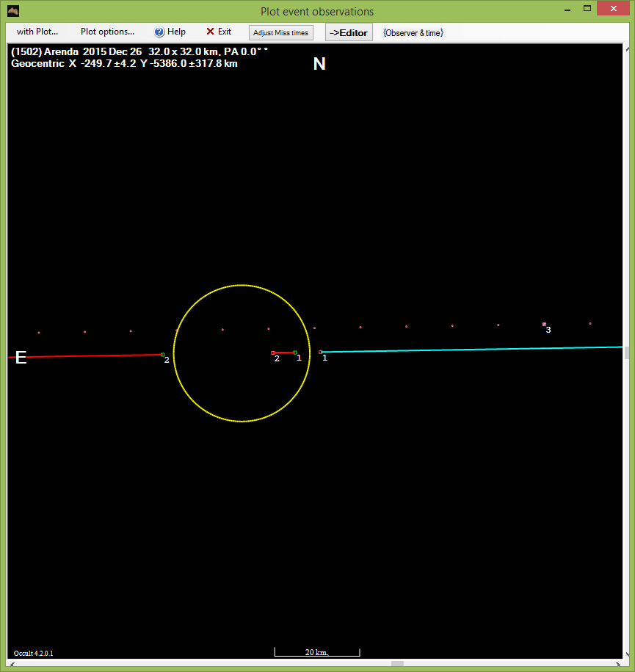Click the cyan chord line
Viewport: 635px width, 672px height.
(471, 350)
